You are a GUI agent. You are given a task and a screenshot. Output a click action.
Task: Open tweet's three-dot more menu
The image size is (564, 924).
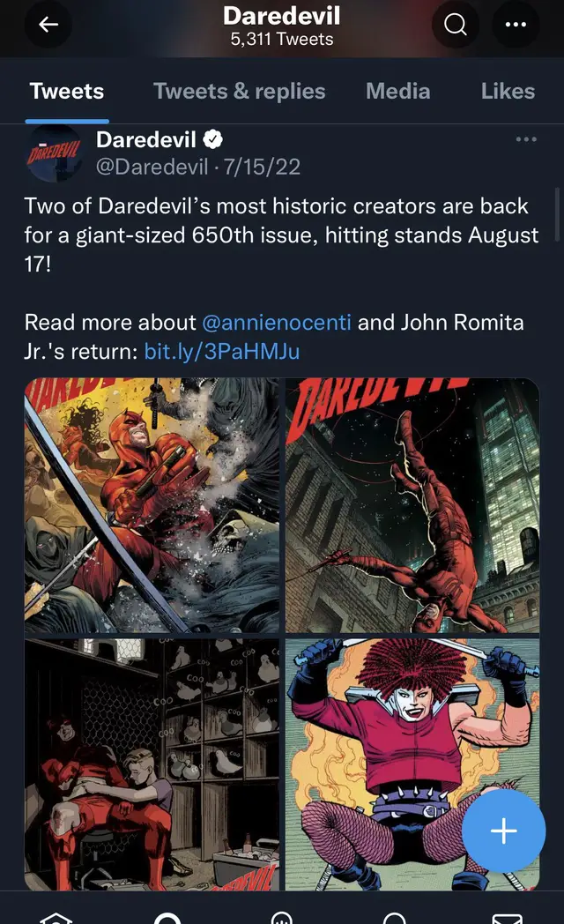coord(526,139)
